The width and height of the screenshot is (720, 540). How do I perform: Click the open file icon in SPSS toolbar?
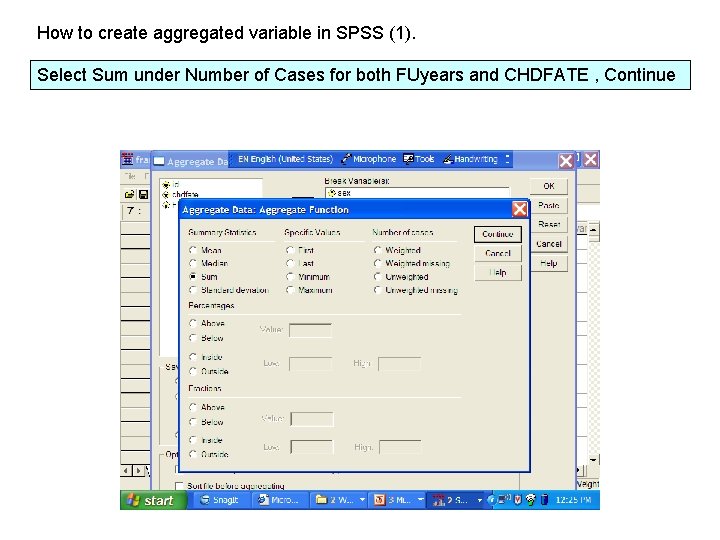pos(129,195)
